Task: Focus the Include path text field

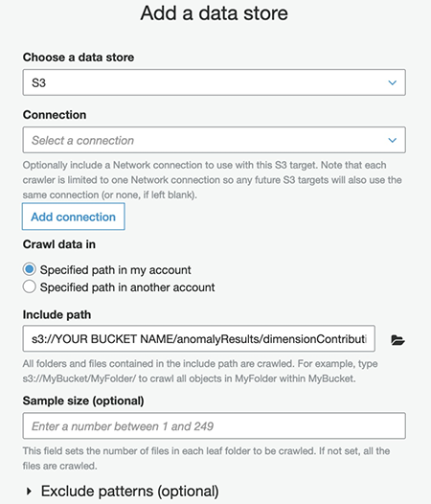Action: (198, 338)
